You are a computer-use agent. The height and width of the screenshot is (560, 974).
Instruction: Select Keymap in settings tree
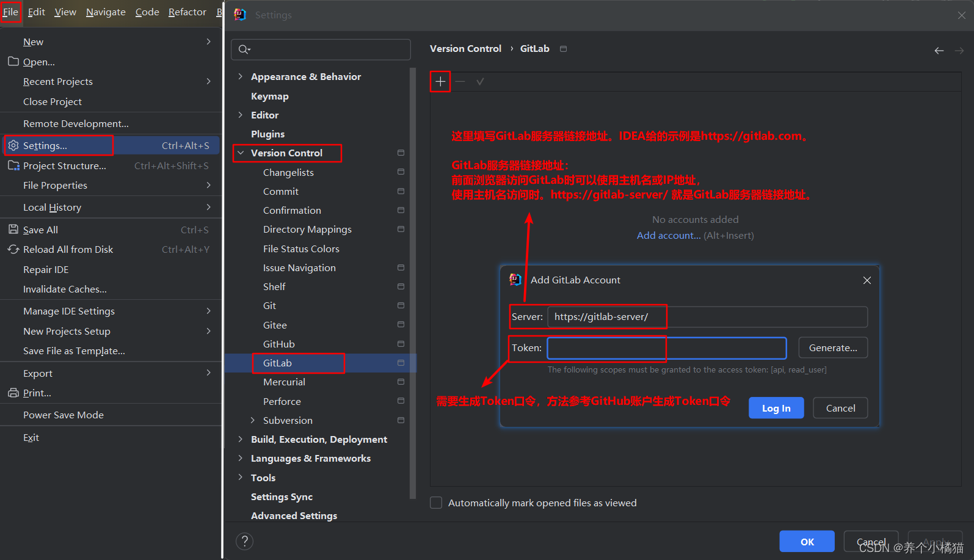269,96
